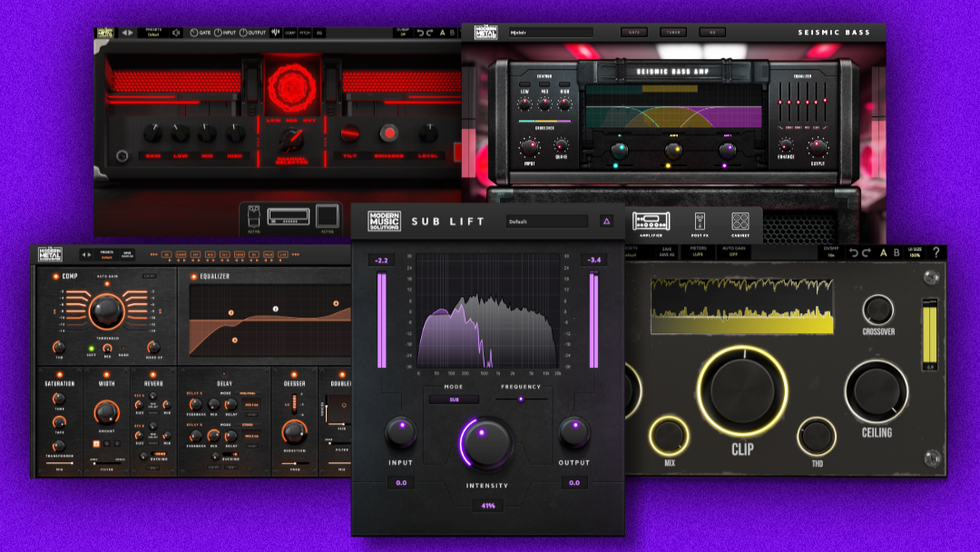980x552 pixels.
Task: Toggle the DEESSER module power LED
Action: click(x=294, y=374)
